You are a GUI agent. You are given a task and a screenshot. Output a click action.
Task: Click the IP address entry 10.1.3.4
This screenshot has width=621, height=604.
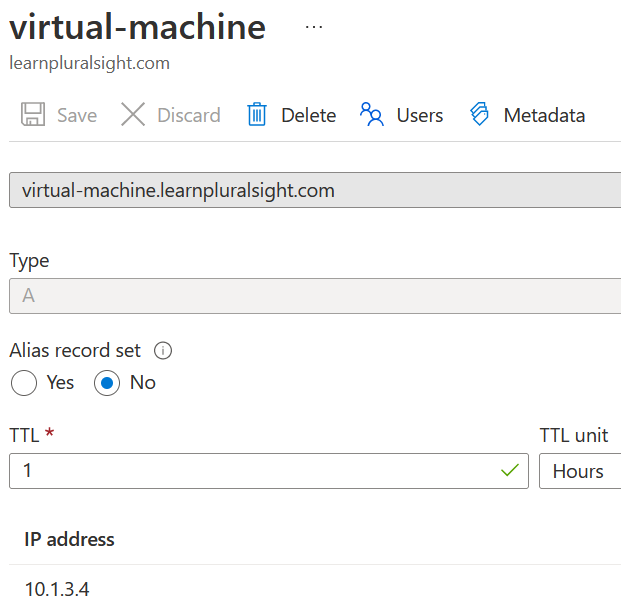[x=57, y=589]
